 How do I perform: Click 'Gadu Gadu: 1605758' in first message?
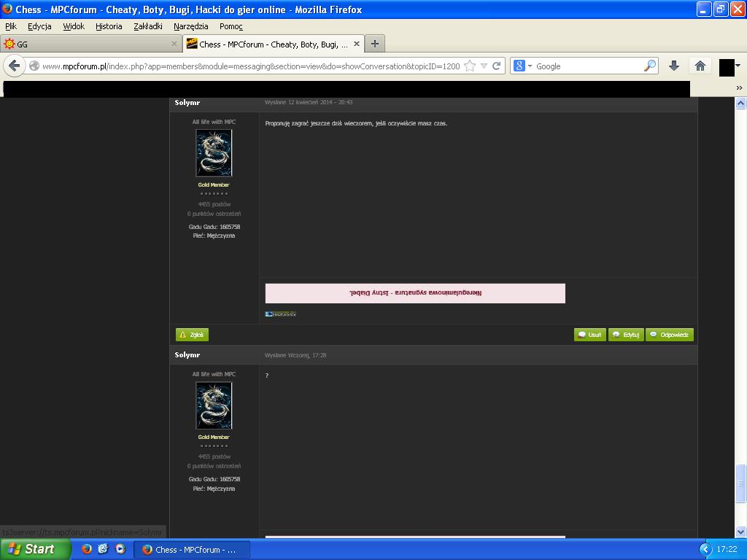point(214,227)
